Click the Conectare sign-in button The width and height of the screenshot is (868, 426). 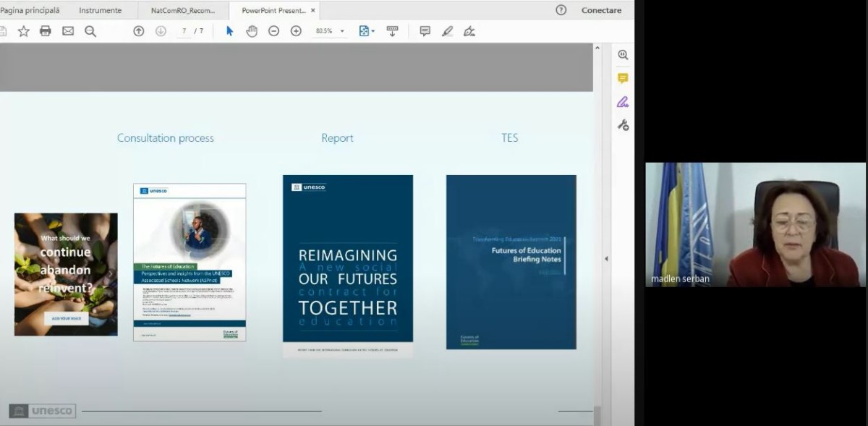(601, 11)
